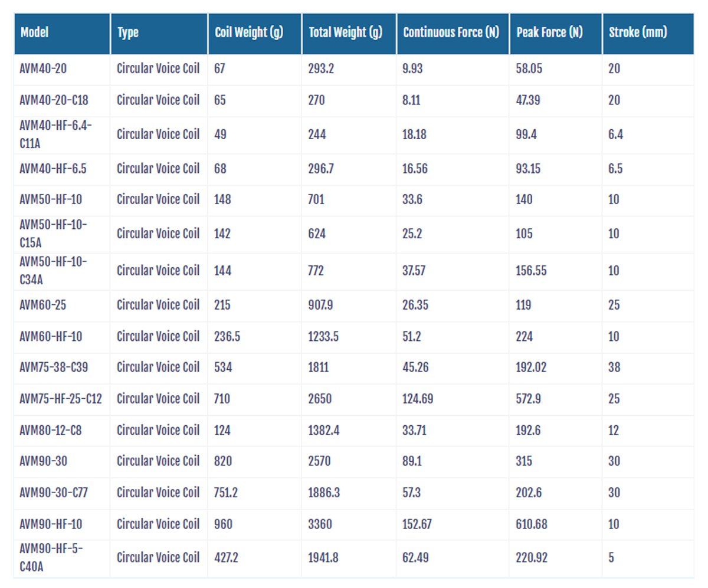708x588 pixels.
Task: Select model AVM50-HF-10-C15A
Action: tap(53, 234)
